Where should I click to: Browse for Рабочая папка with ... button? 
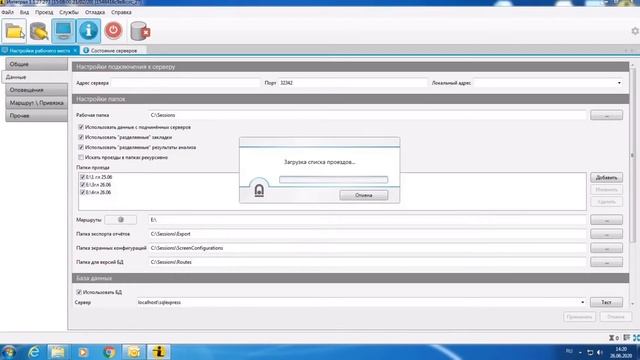point(607,115)
